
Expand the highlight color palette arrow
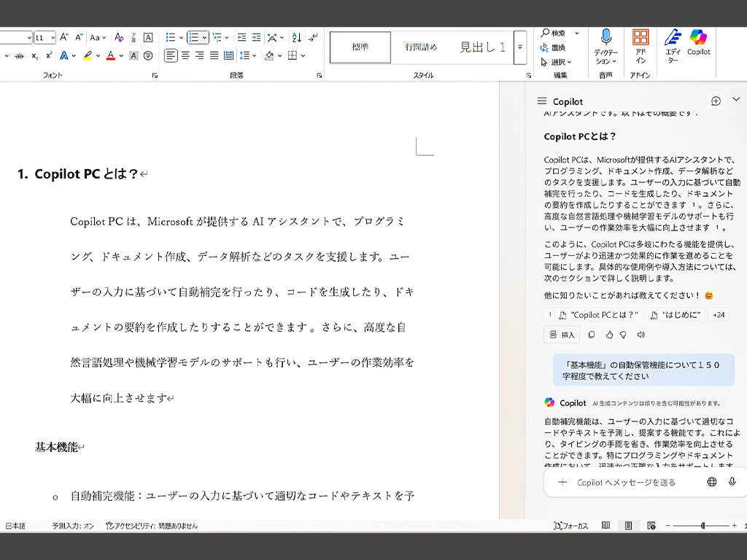[x=98, y=55]
